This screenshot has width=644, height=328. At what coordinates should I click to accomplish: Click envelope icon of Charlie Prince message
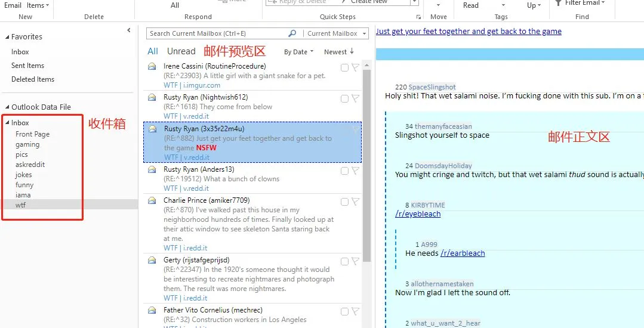click(152, 200)
